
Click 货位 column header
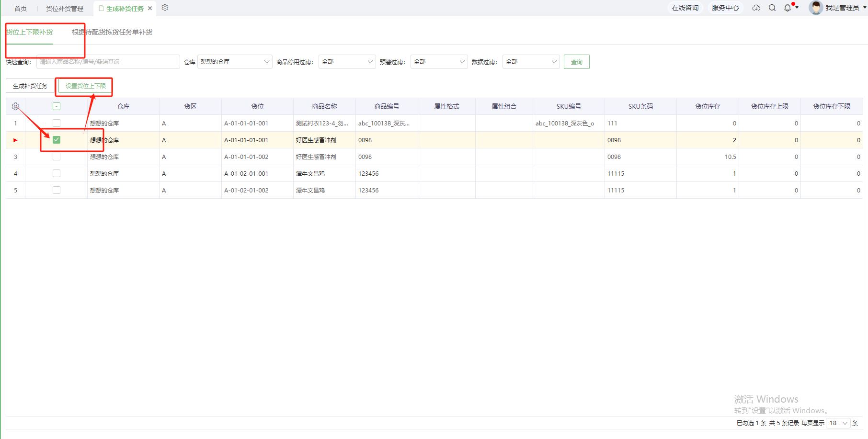258,106
